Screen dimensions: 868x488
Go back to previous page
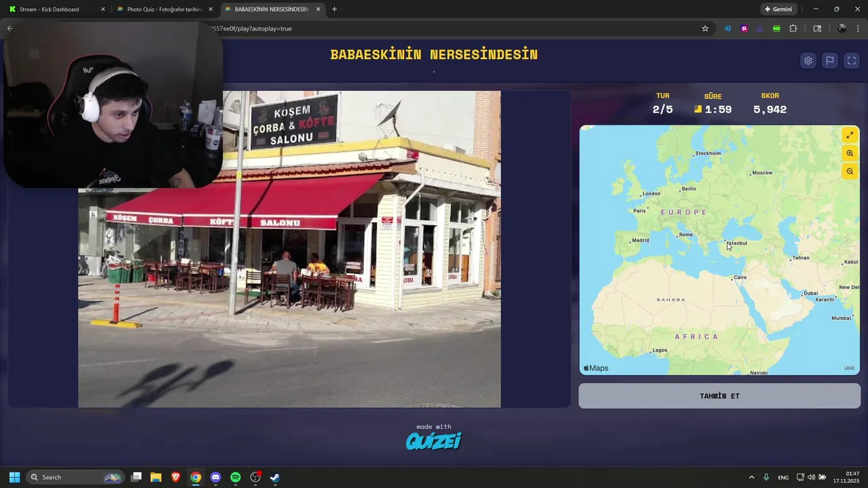pos(9,28)
